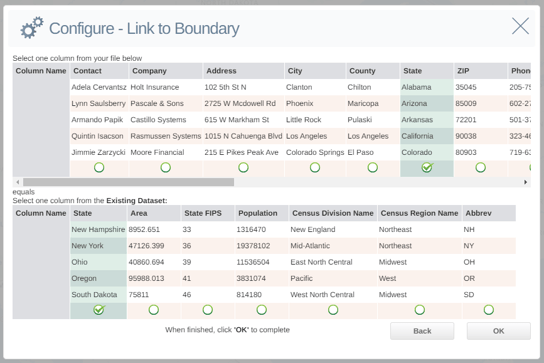Click the Colorado Springs city cell
Image resolution: width=544 pixels, height=363 pixels.
[315, 152]
